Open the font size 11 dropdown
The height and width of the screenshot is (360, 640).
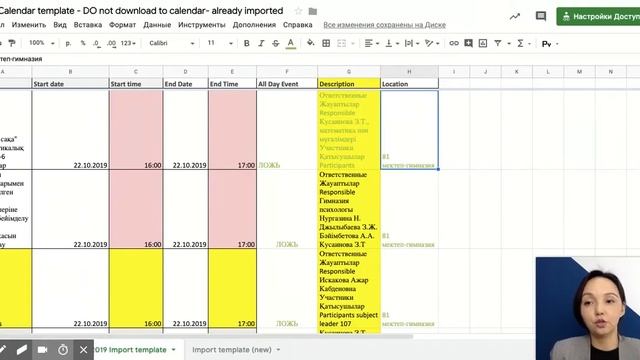tap(220, 43)
